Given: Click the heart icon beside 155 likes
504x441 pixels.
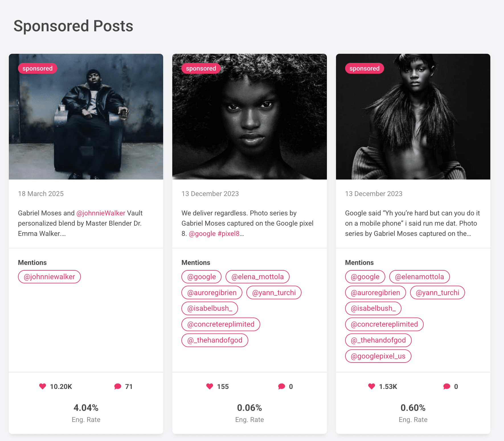Looking at the screenshot, I should click(210, 386).
